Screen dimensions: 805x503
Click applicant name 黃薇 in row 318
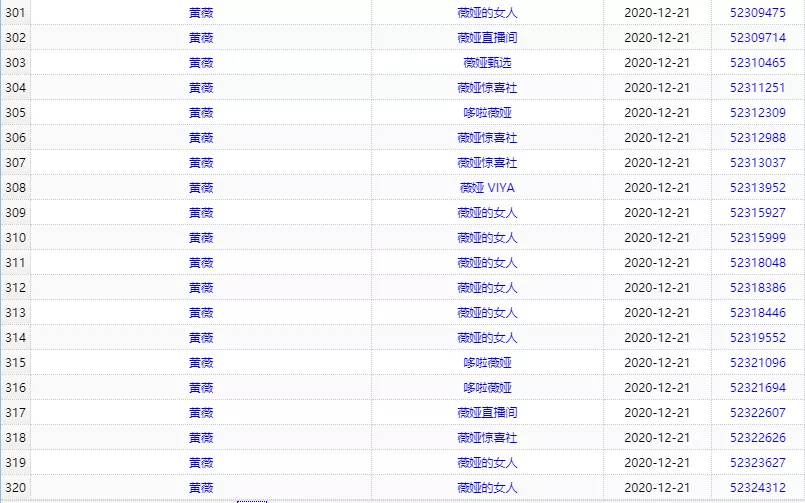(201, 438)
